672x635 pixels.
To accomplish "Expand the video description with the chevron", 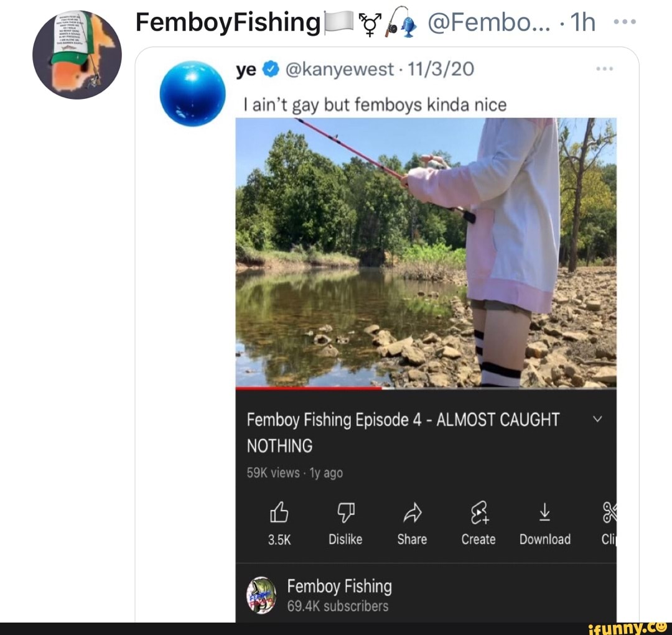I will tap(598, 419).
